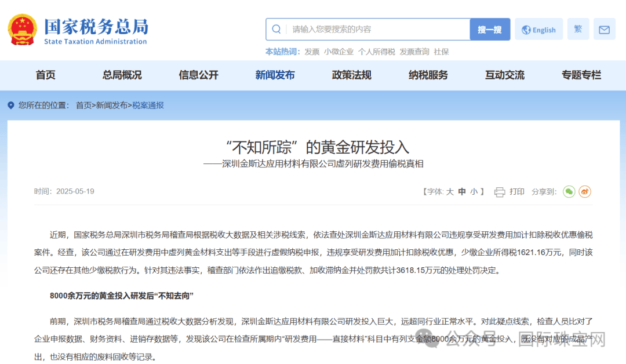Open the 专题专栏 navigation menu
This screenshot has width=626, height=364.
point(581,75)
